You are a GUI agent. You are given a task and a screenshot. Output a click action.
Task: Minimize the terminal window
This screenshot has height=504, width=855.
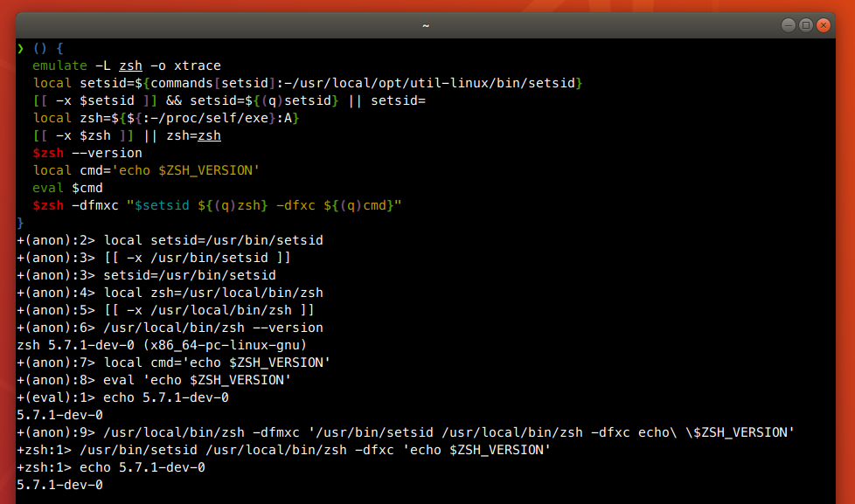[788, 25]
